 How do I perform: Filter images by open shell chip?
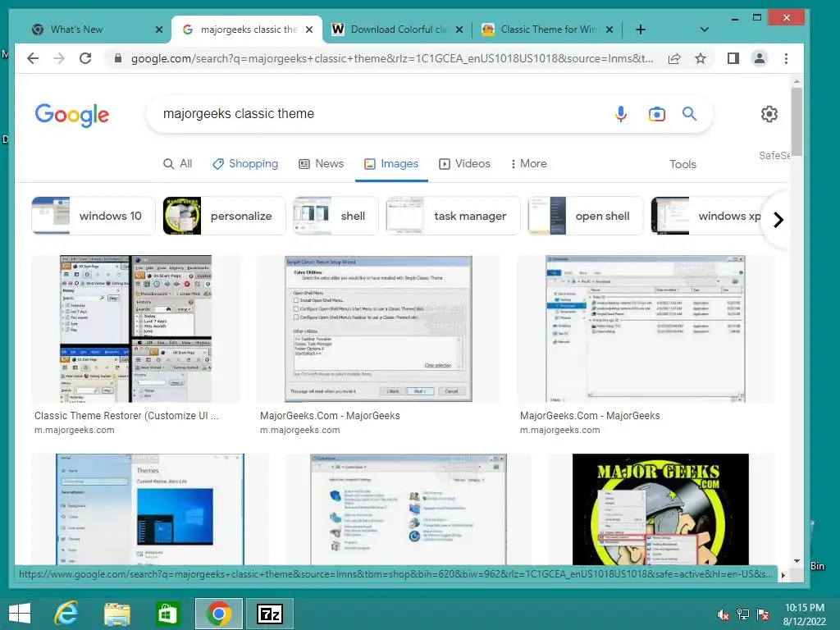[585, 216]
